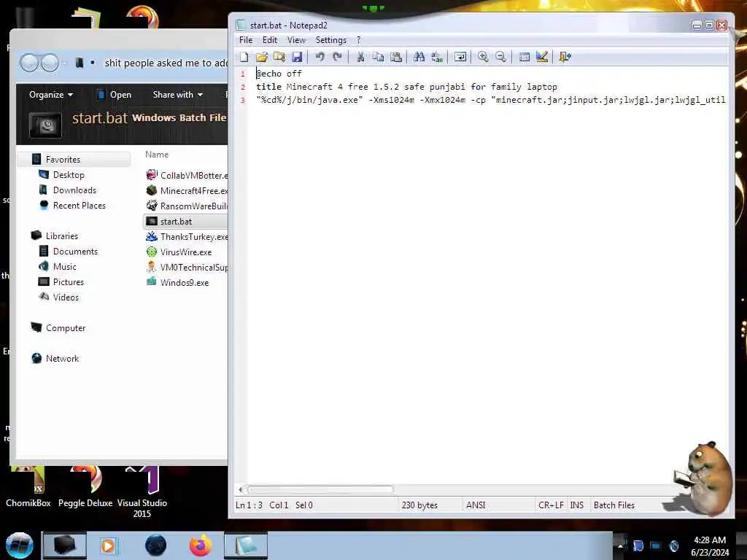The height and width of the screenshot is (560, 747).
Task: Open Find with the binoculars icon
Action: (x=419, y=57)
